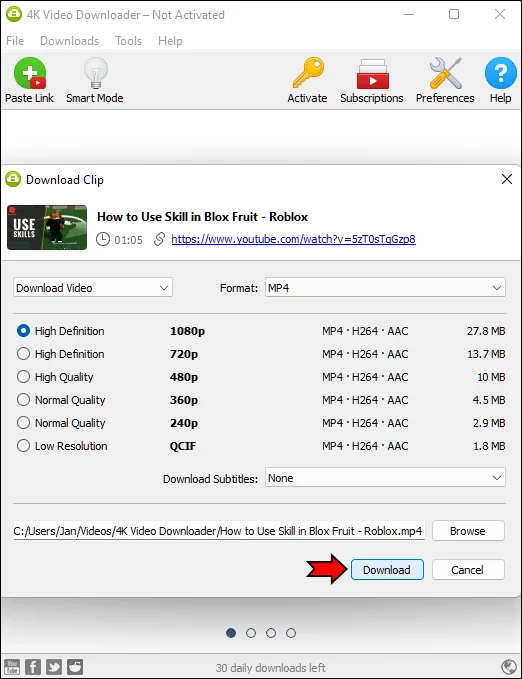Screen dimensions: 522x679
Task: Open Twitter icon in status bar
Action: coord(54,667)
